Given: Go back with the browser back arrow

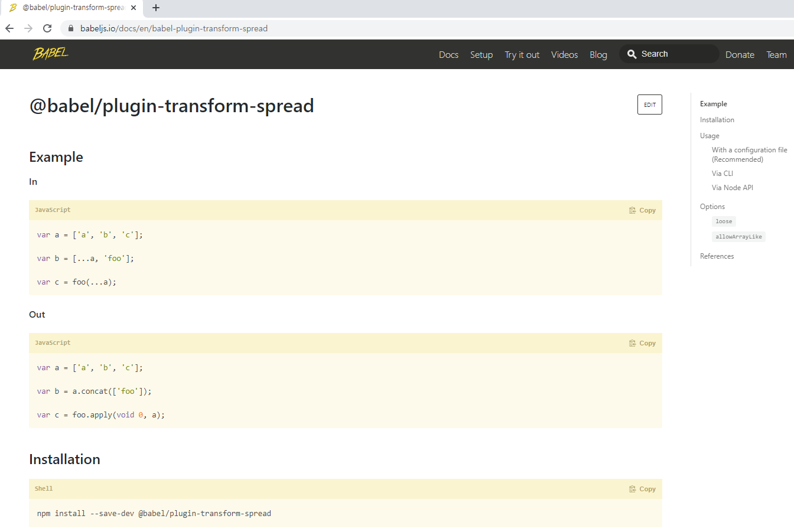Looking at the screenshot, I should (x=9, y=28).
